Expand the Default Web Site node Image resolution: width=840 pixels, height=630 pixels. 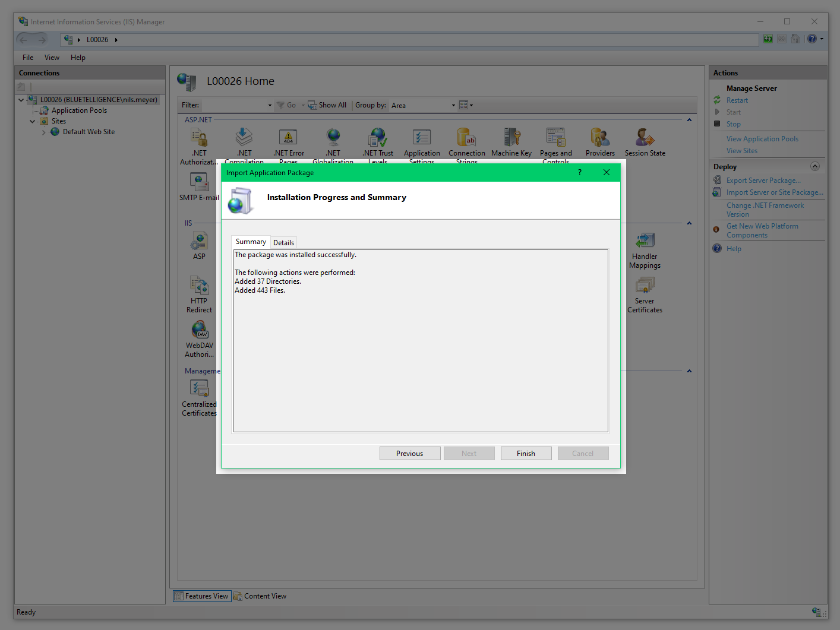[x=43, y=132]
